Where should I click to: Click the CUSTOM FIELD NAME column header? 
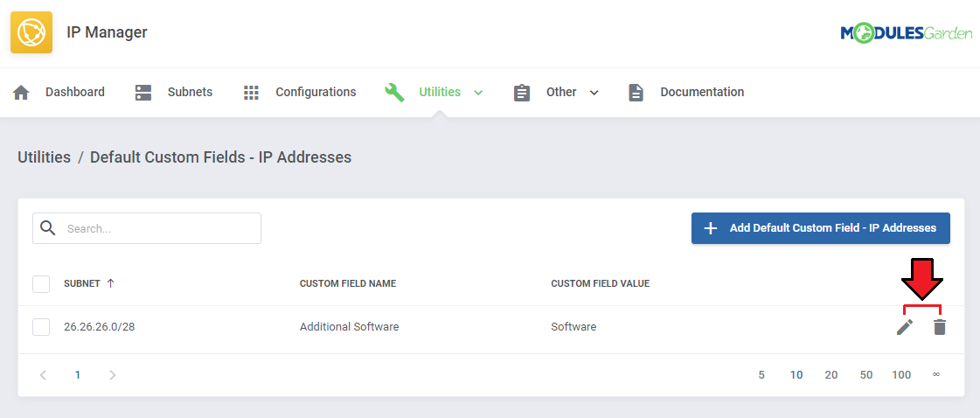point(347,283)
